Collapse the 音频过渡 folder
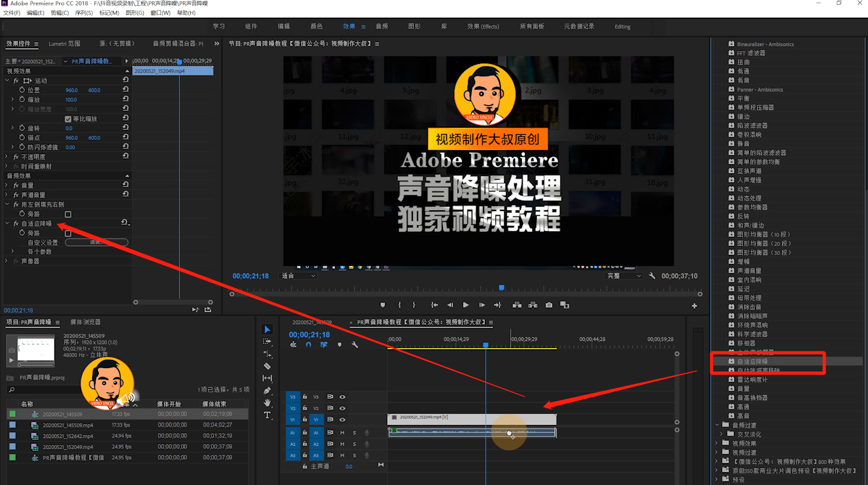This screenshot has height=485, width=868. 717,425
